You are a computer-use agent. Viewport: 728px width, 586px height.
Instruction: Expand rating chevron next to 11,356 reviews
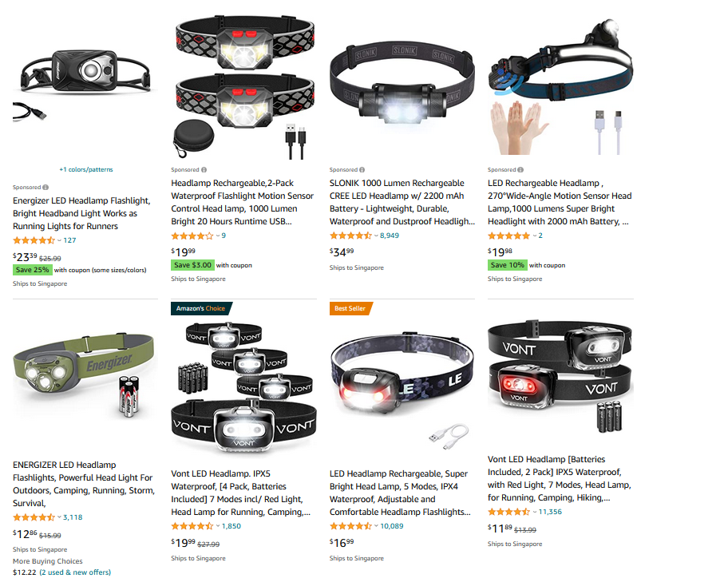pyautogui.click(x=534, y=512)
